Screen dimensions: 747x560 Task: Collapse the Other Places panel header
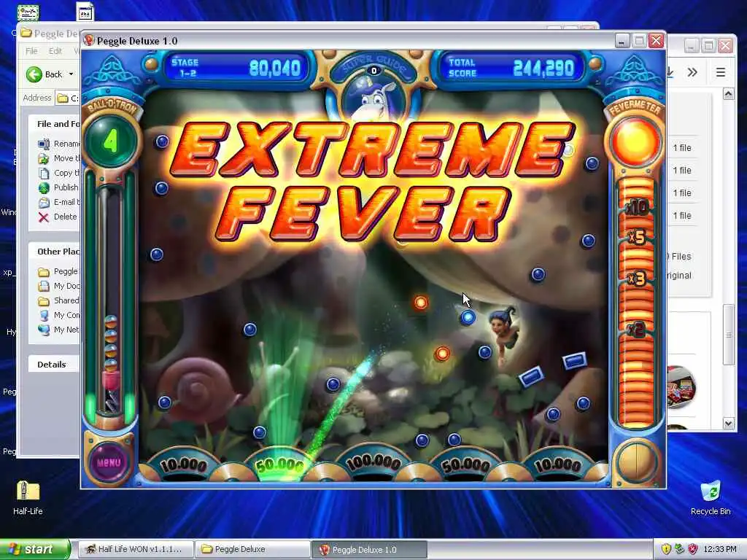click(54, 252)
